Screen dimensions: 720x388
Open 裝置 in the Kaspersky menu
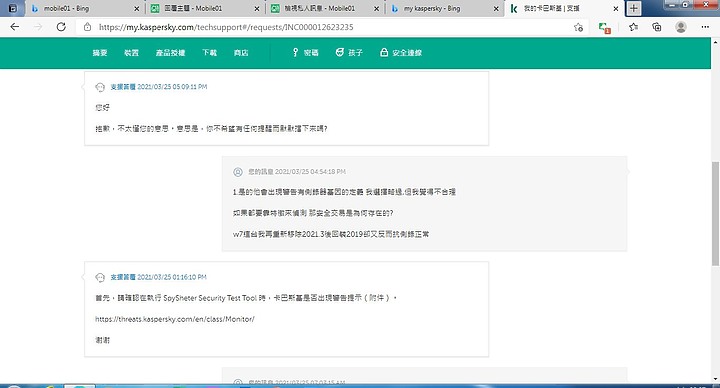(131, 53)
